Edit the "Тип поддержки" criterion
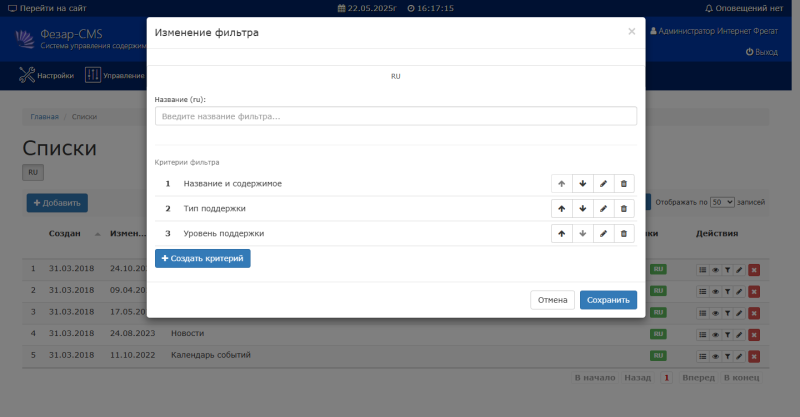 pos(603,208)
